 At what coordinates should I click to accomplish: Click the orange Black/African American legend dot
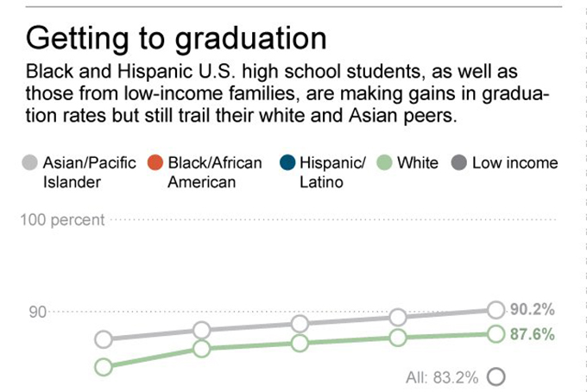155,162
